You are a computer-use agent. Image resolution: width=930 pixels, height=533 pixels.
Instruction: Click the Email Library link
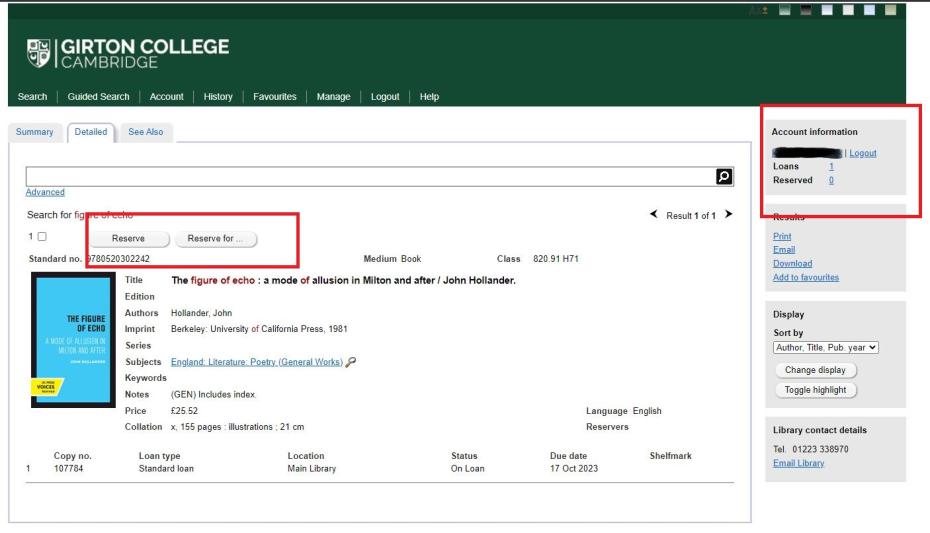[798, 463]
